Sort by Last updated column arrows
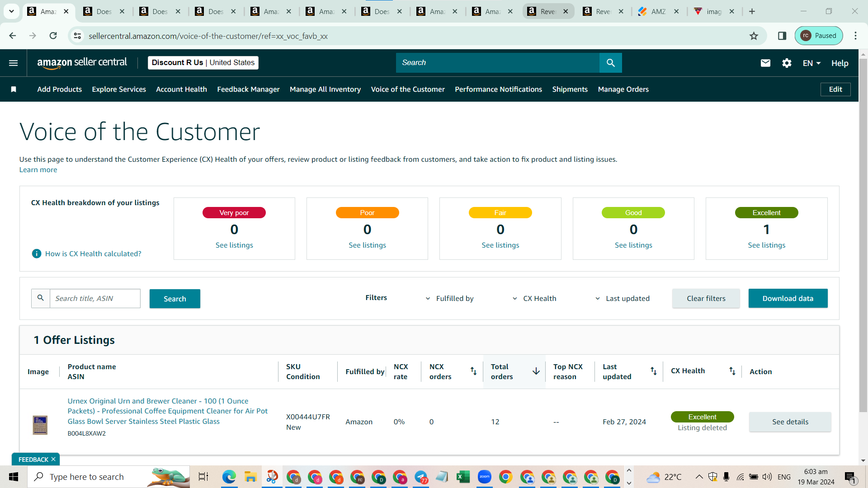This screenshot has height=488, width=868. tap(654, 371)
